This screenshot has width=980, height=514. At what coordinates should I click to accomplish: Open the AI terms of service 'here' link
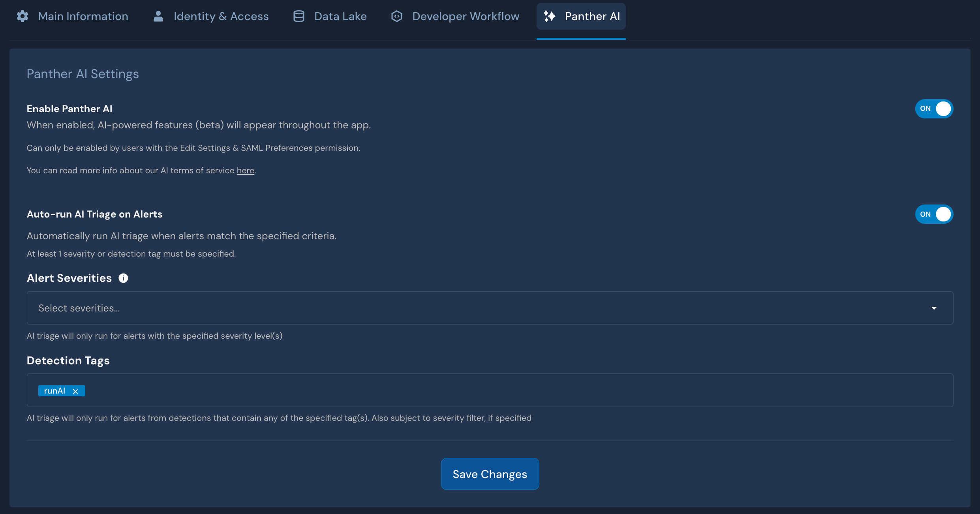[245, 171]
